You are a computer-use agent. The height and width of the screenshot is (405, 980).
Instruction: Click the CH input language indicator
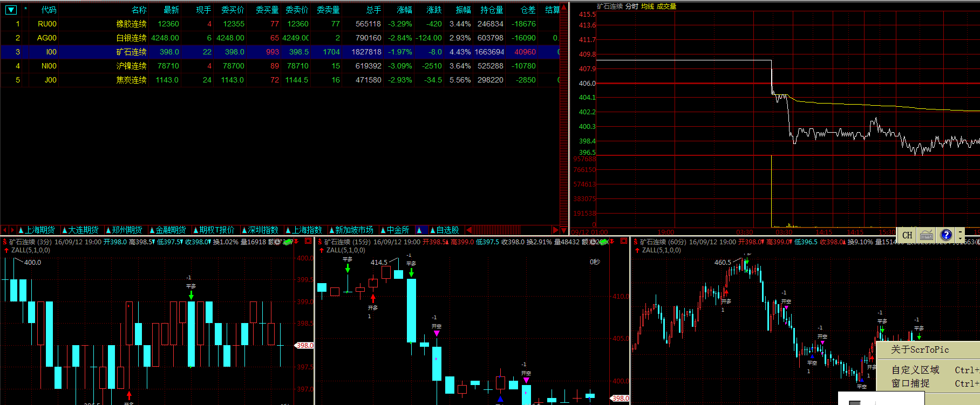[907, 235]
